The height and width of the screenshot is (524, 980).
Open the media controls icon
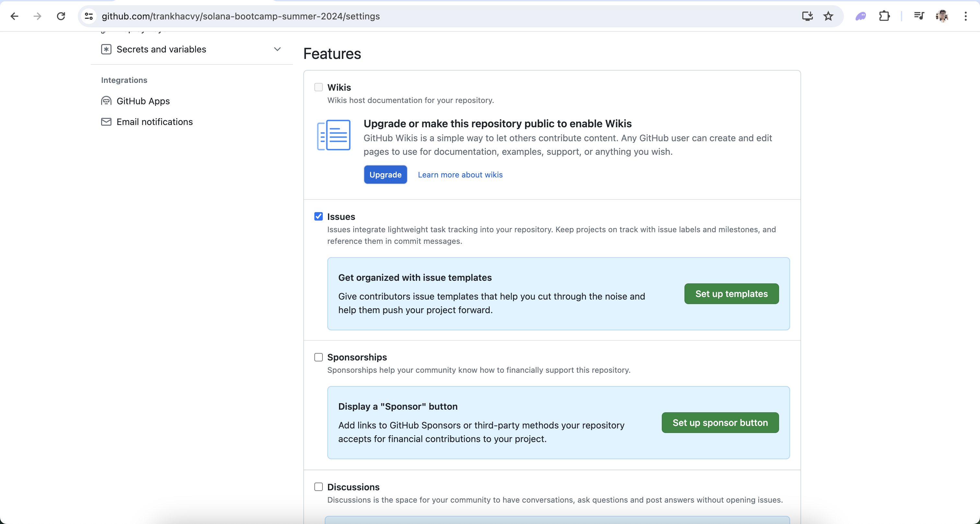[x=918, y=16]
